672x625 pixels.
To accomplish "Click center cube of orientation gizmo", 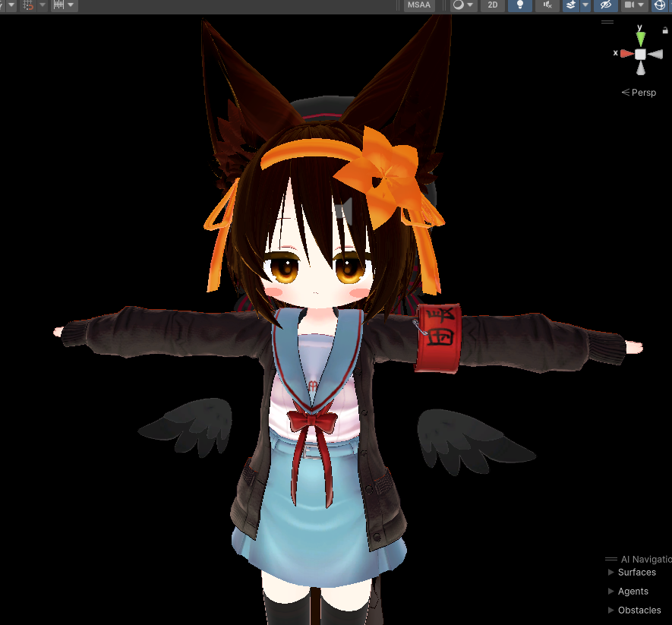I will [x=640, y=55].
